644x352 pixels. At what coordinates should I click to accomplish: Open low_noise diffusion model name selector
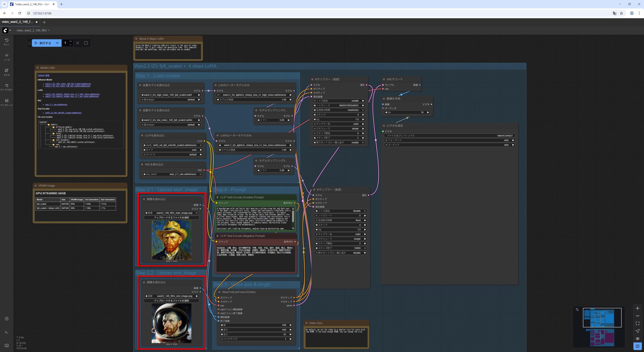click(171, 120)
